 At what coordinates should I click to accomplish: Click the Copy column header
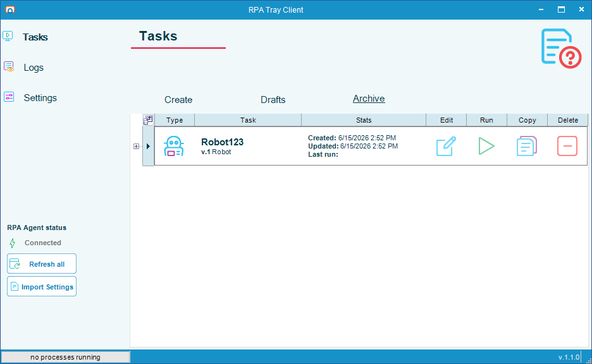tap(527, 120)
